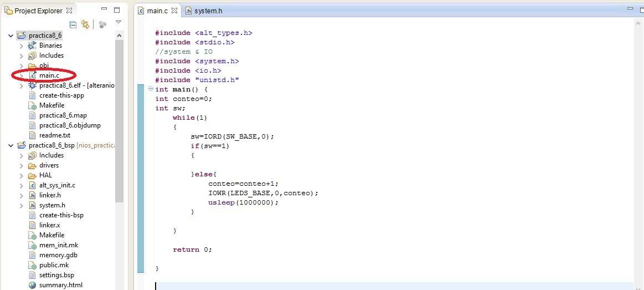Place cursor on IOWR(LEDS_BASE,0,conteo) line
This screenshot has height=290, width=644.
click(263, 193)
